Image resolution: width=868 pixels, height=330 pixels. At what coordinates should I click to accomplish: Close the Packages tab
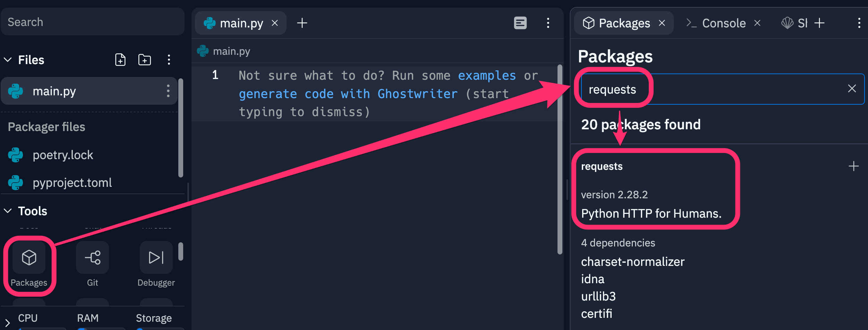pos(662,23)
